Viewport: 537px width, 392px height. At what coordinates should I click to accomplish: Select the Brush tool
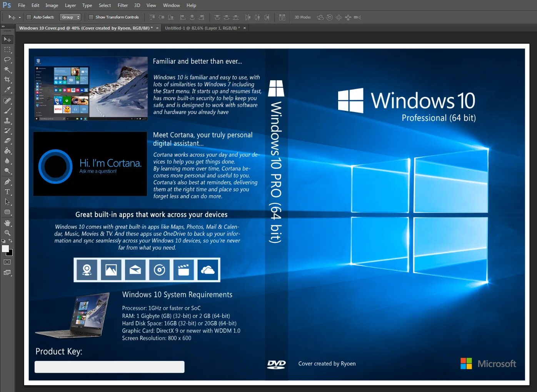click(7, 111)
